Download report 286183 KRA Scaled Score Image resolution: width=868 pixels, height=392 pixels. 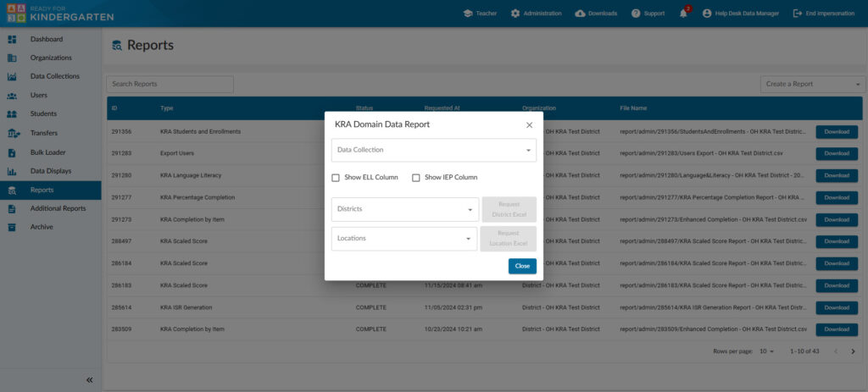point(837,286)
